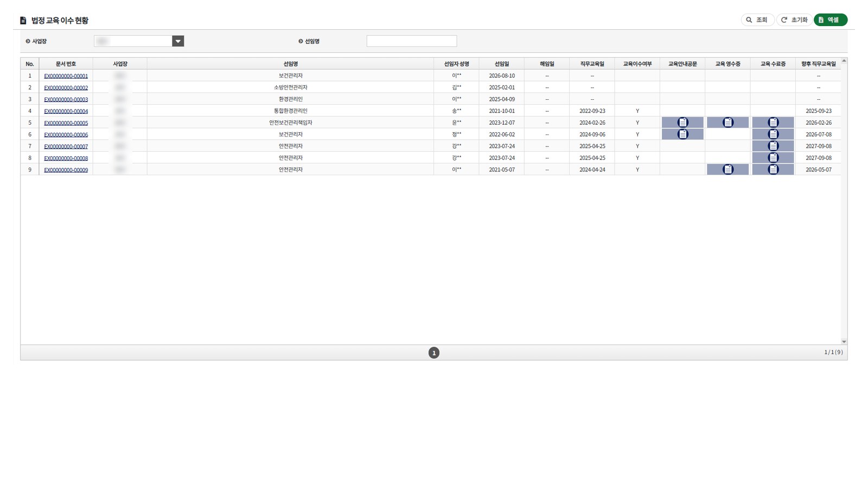Image resolution: width=868 pixels, height=488 pixels.
Task: Open document link EX00000000-00008
Action: pyautogui.click(x=66, y=158)
